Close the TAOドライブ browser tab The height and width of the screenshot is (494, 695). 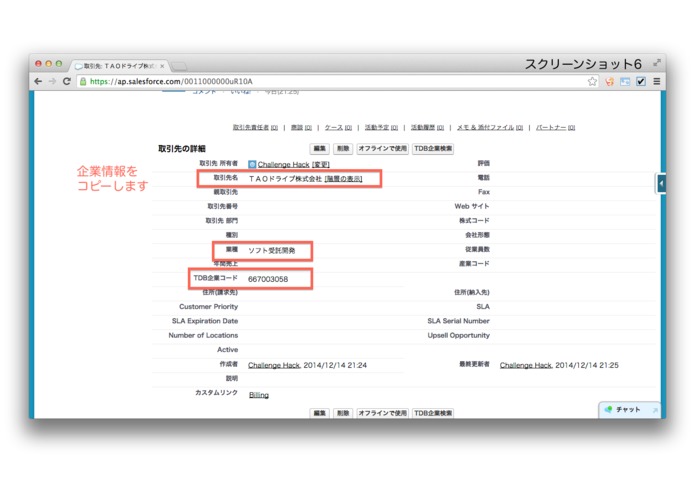162,66
